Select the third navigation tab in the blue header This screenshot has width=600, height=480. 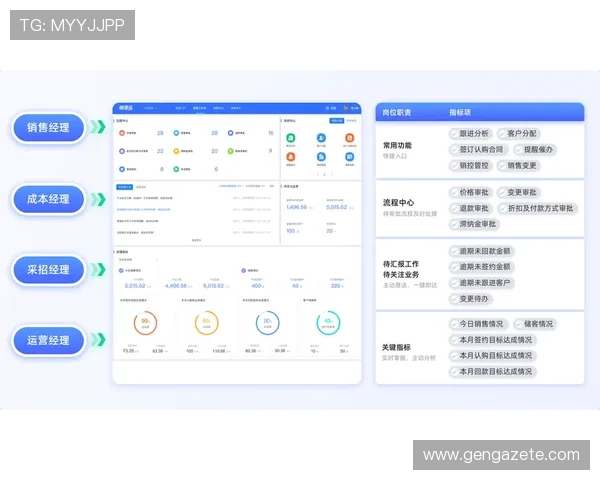click(x=218, y=108)
